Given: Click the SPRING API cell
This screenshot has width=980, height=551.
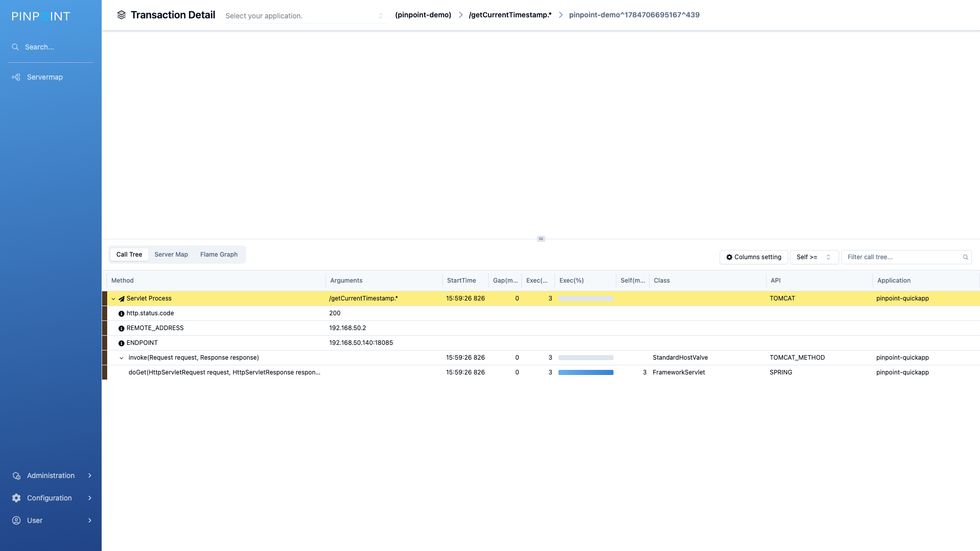Looking at the screenshot, I should coord(781,372).
